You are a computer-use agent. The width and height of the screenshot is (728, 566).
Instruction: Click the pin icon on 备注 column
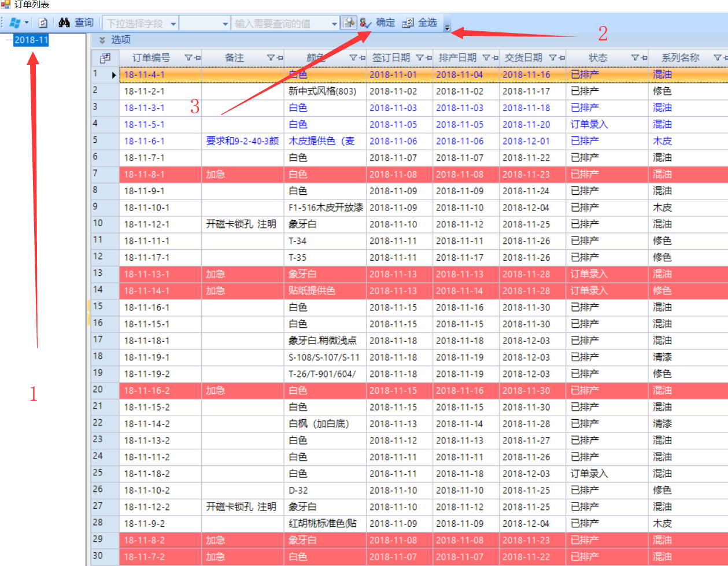coord(280,58)
